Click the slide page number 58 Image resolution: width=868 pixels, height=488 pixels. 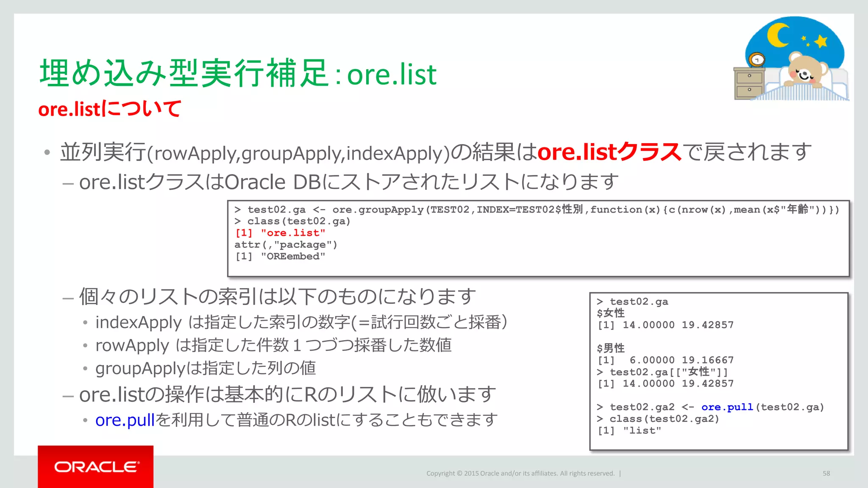826,473
